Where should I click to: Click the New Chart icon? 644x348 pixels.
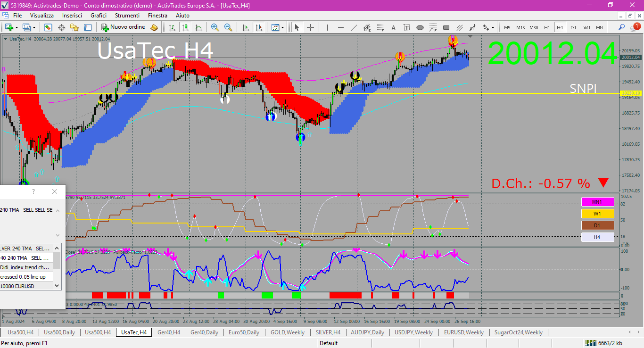(x=8, y=27)
